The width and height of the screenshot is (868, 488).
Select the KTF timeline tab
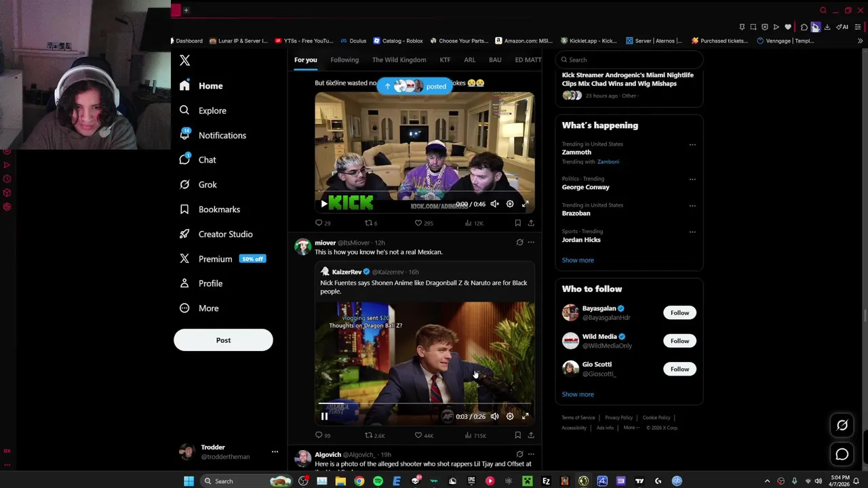point(445,60)
